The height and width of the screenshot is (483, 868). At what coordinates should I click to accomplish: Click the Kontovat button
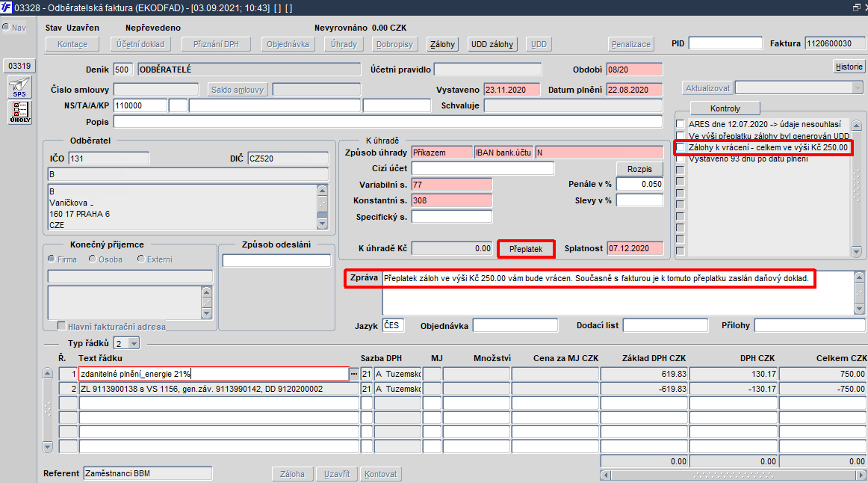(x=381, y=474)
